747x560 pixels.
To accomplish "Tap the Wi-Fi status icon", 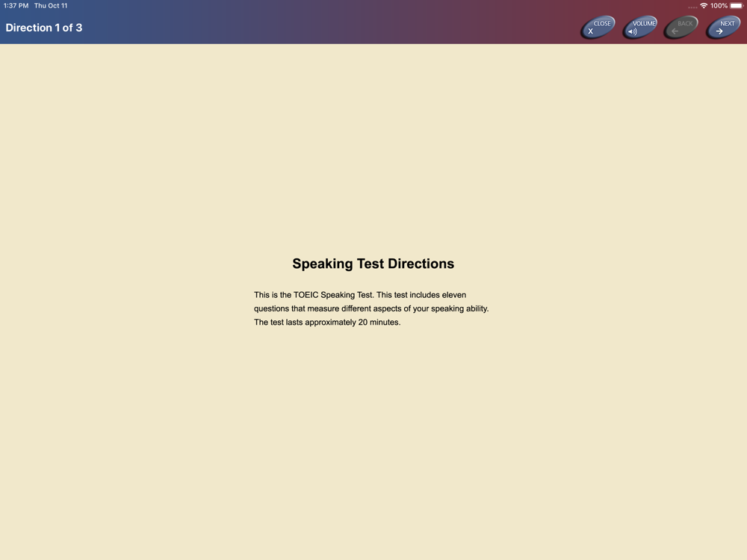I will [x=704, y=6].
